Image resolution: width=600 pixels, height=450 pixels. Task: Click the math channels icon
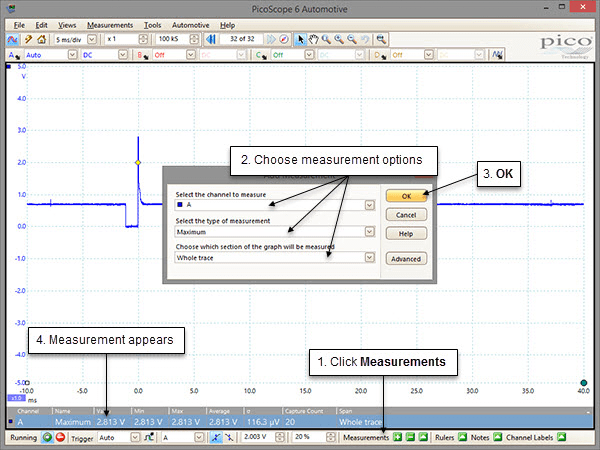[x=497, y=55]
